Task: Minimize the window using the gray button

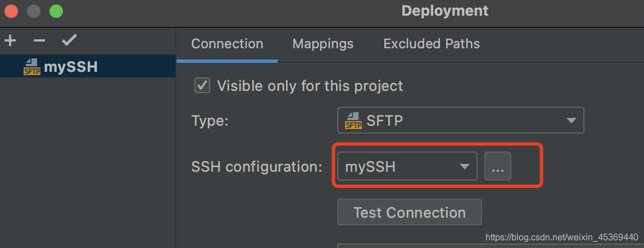Action: 34,11
